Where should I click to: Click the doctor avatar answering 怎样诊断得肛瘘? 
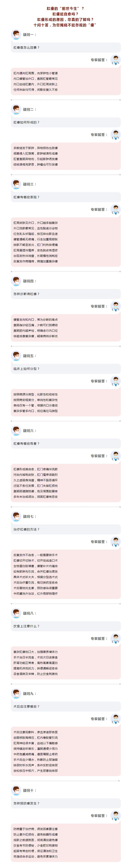coord(115,306)
